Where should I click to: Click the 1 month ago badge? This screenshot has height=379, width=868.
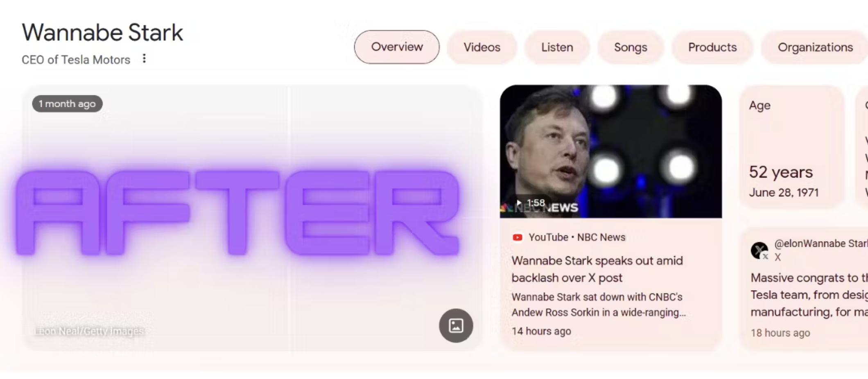67,104
